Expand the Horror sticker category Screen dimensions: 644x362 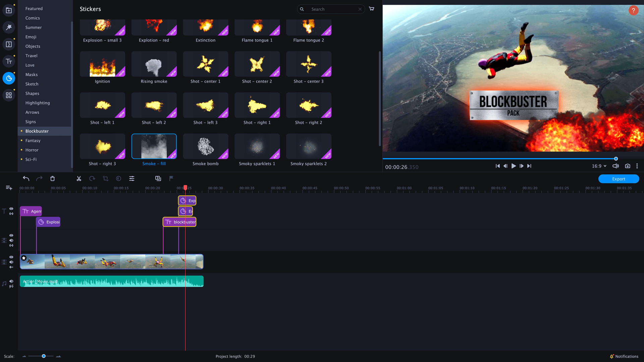point(32,150)
